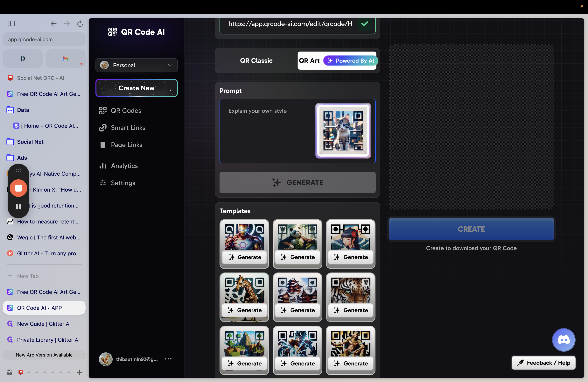This screenshot has height=382, width=588.
Task: Switch to QR Art Powered By AI tab
Action: tap(337, 60)
